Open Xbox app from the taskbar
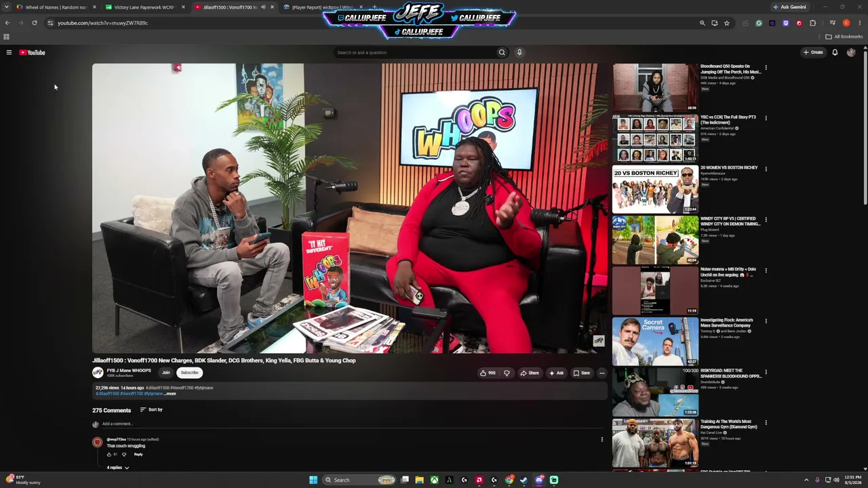Screen dimensions: 868x488 coord(434,480)
